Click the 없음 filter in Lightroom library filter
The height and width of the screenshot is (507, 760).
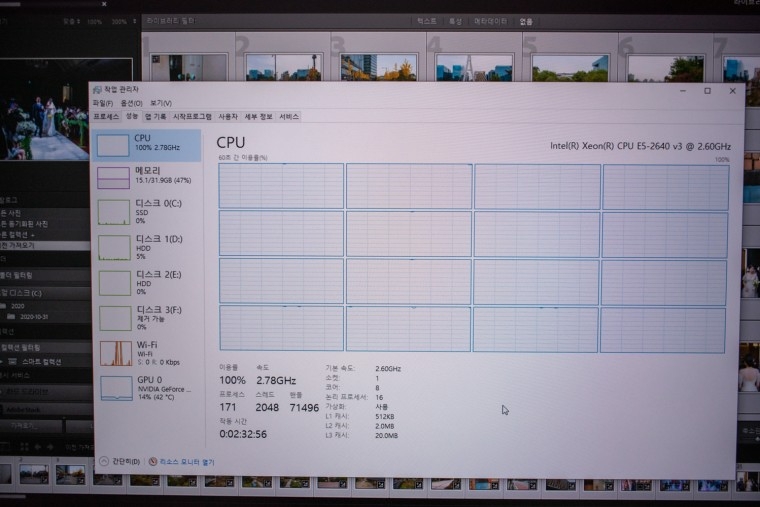(526, 21)
